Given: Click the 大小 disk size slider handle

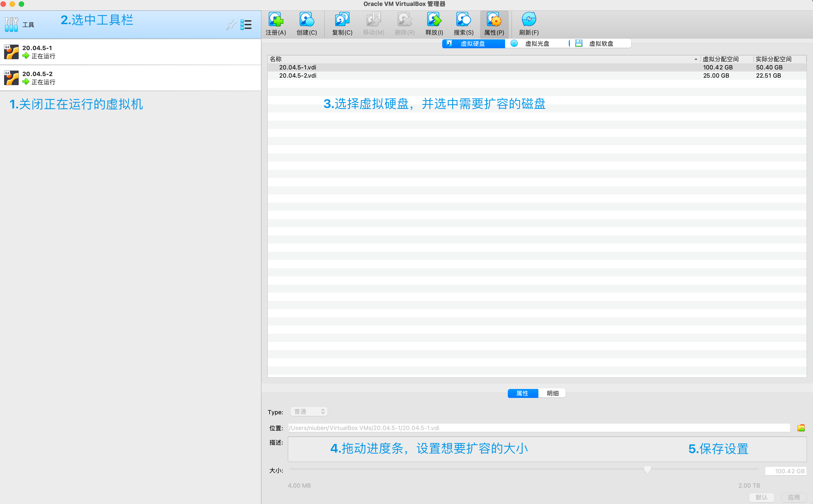Looking at the screenshot, I should [x=647, y=470].
